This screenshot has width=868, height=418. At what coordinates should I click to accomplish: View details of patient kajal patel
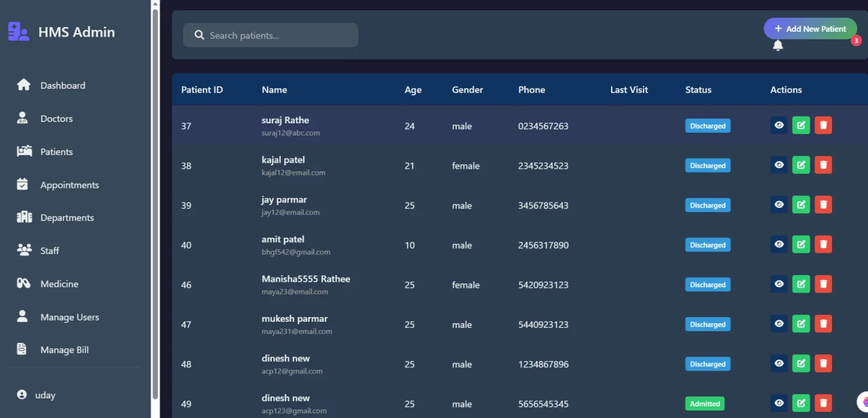coord(779,165)
